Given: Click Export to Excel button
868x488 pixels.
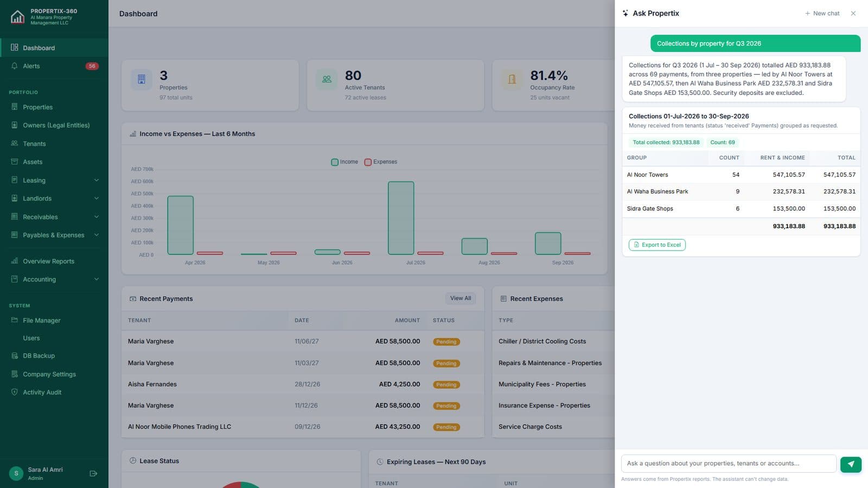Looking at the screenshot, I should click(x=657, y=245).
